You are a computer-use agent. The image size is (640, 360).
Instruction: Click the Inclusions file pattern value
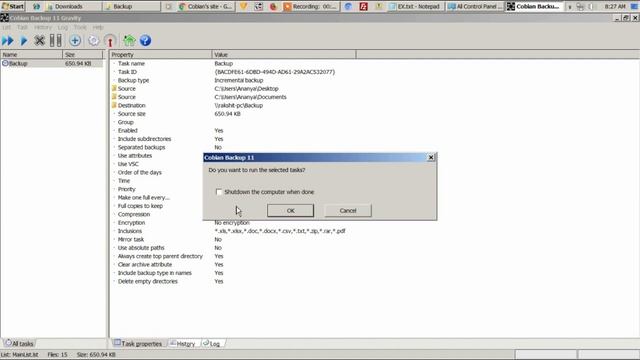(280, 231)
